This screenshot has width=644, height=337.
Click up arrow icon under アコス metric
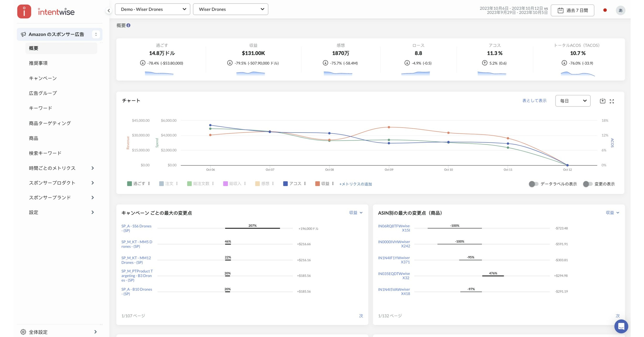485,63
